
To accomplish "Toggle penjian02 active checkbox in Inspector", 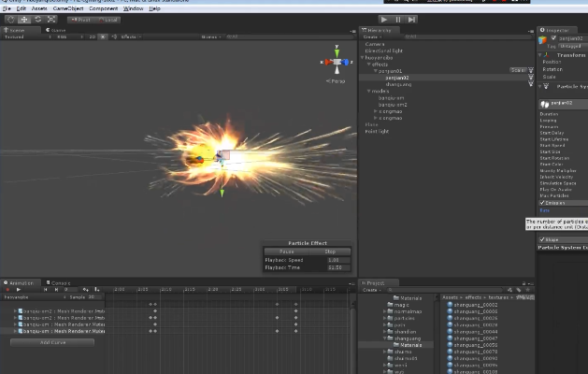I will click(x=553, y=38).
